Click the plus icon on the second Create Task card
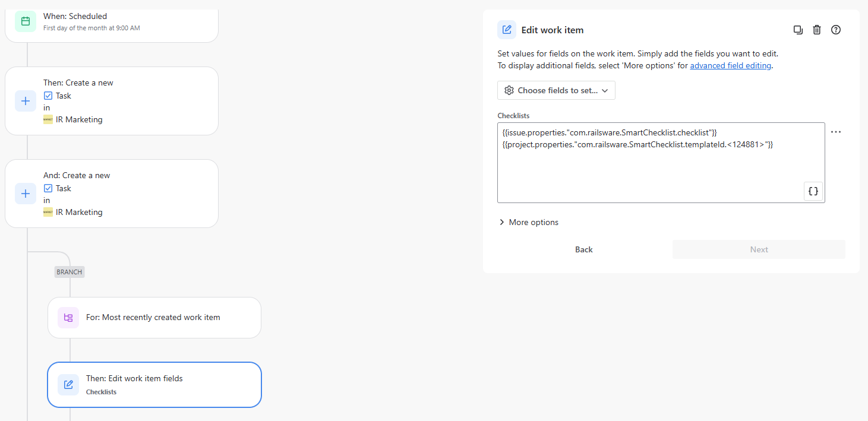 coord(25,194)
